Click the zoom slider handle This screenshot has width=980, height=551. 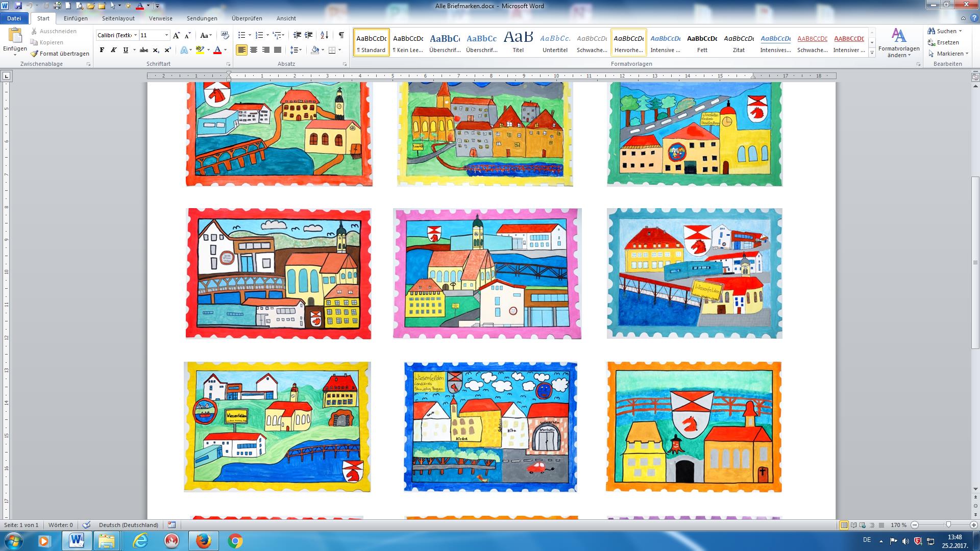click(948, 525)
